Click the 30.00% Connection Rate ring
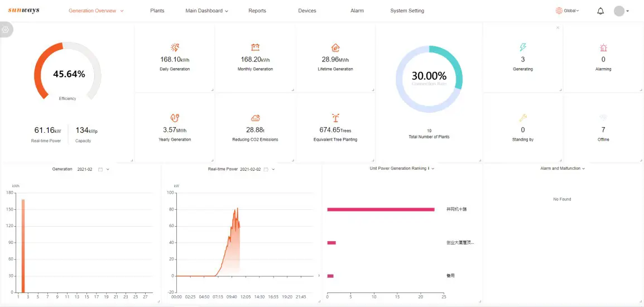This screenshot has width=644, height=307. 429,79
